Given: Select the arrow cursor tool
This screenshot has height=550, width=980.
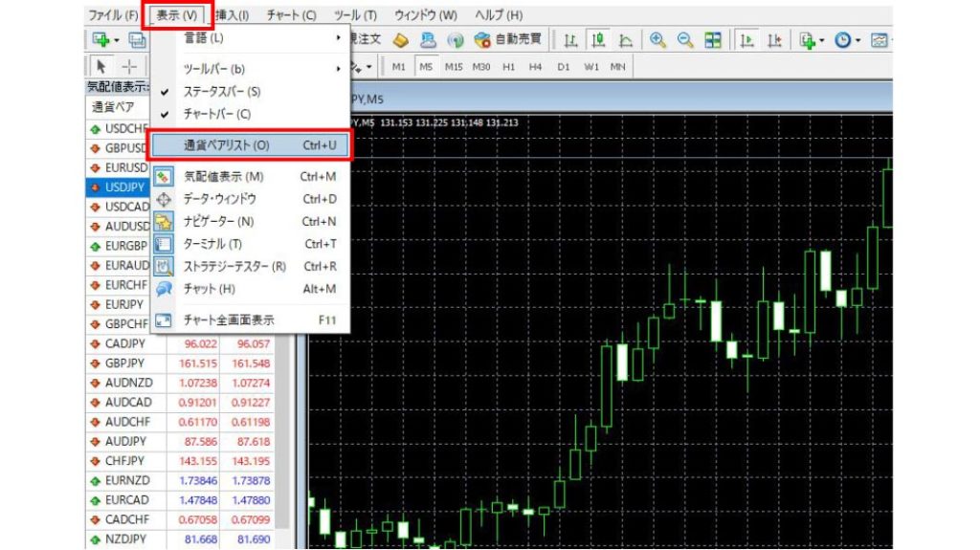Looking at the screenshot, I should point(101,66).
